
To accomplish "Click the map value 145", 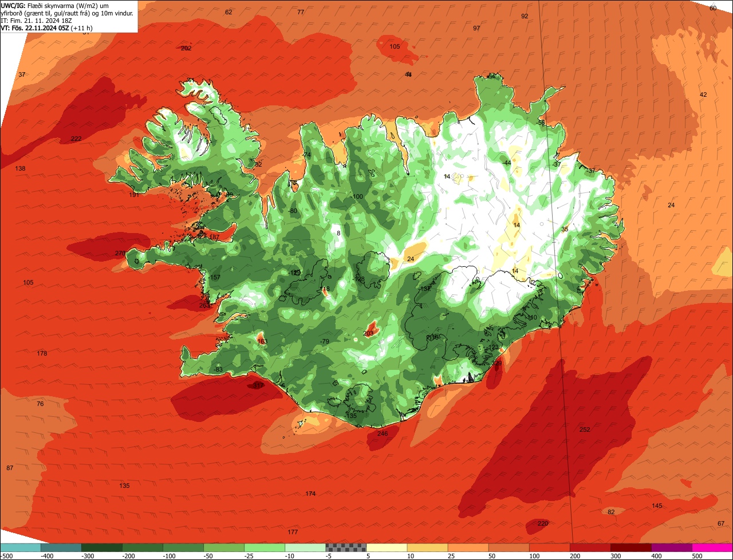I will tap(657, 506).
